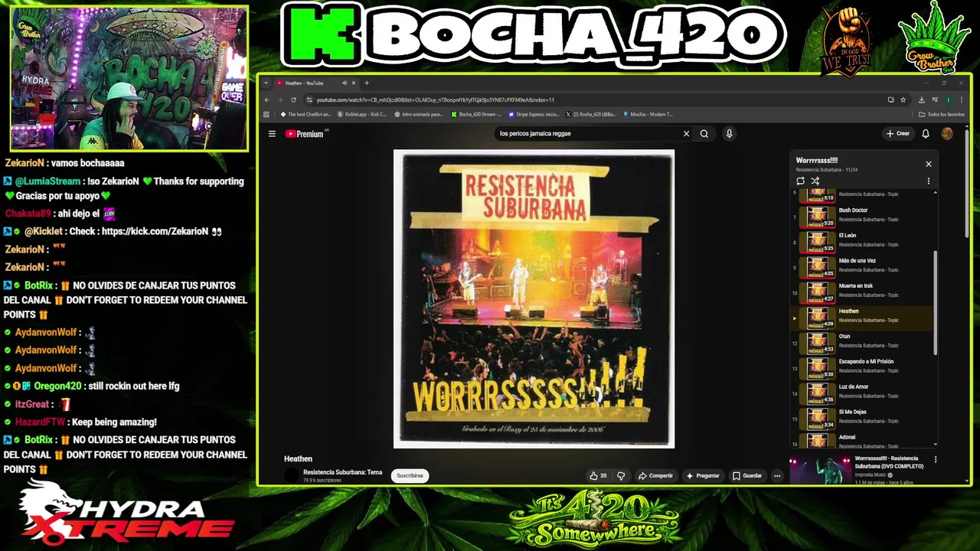Open the Kicklet.app bookmark
Viewport: 980px width, 551px height.
[x=362, y=115]
